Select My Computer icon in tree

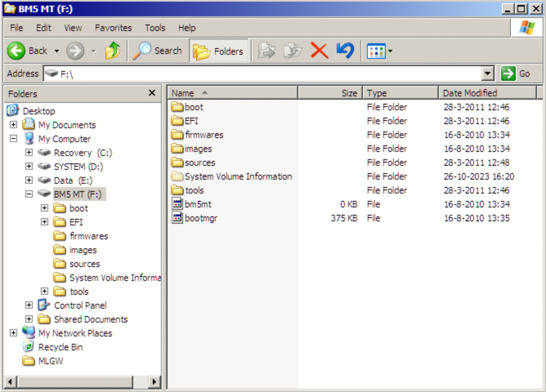[29, 138]
